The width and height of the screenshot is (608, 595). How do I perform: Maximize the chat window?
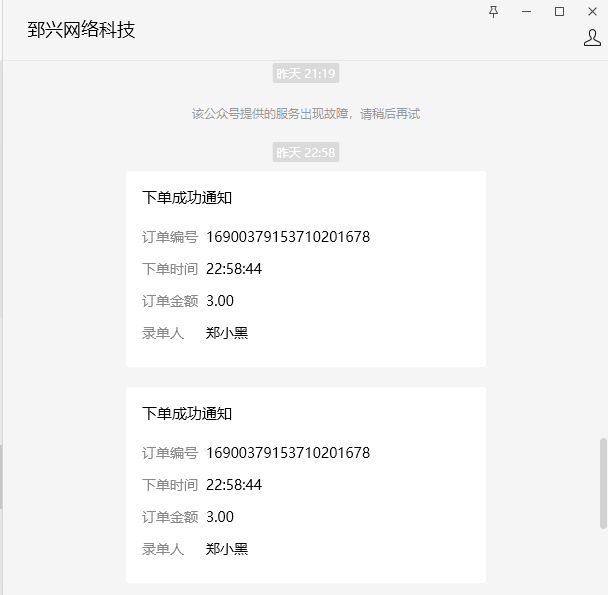(x=559, y=11)
